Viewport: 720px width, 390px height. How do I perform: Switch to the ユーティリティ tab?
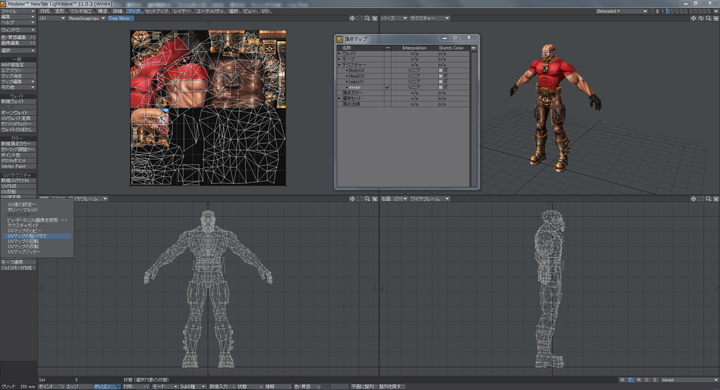(x=209, y=11)
